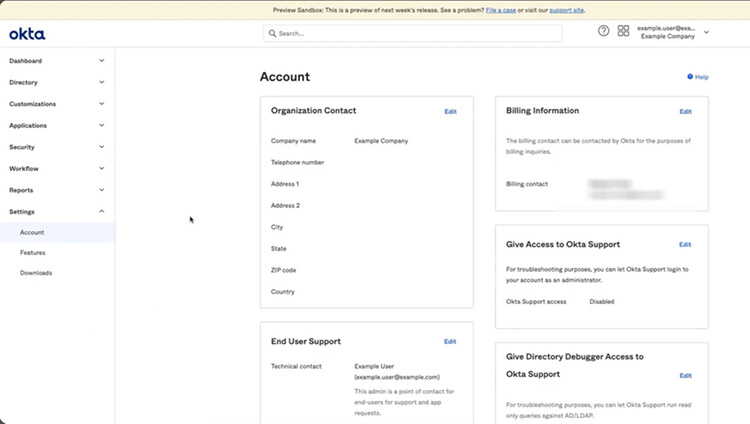Edit the Organization Contact section

click(x=451, y=112)
